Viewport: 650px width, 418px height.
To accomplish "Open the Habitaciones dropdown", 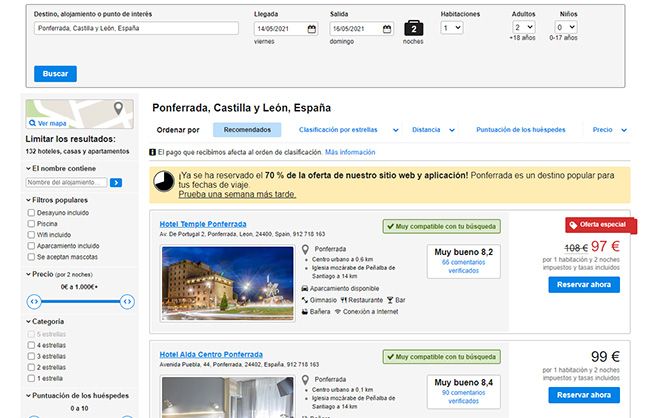I will click(x=459, y=28).
